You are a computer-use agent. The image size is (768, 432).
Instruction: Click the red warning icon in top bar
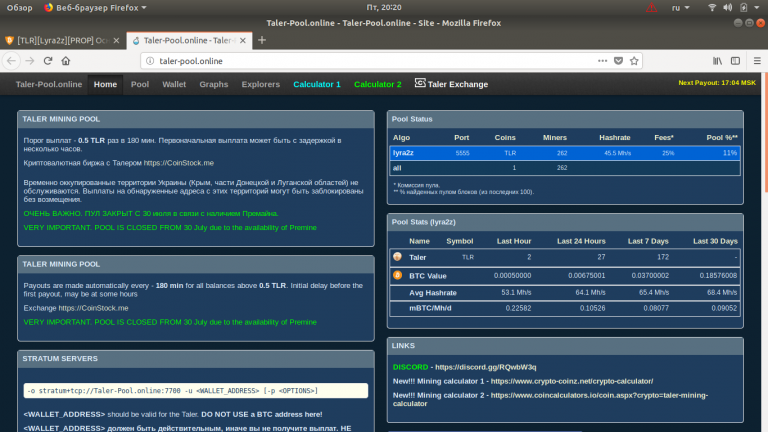(651, 7)
